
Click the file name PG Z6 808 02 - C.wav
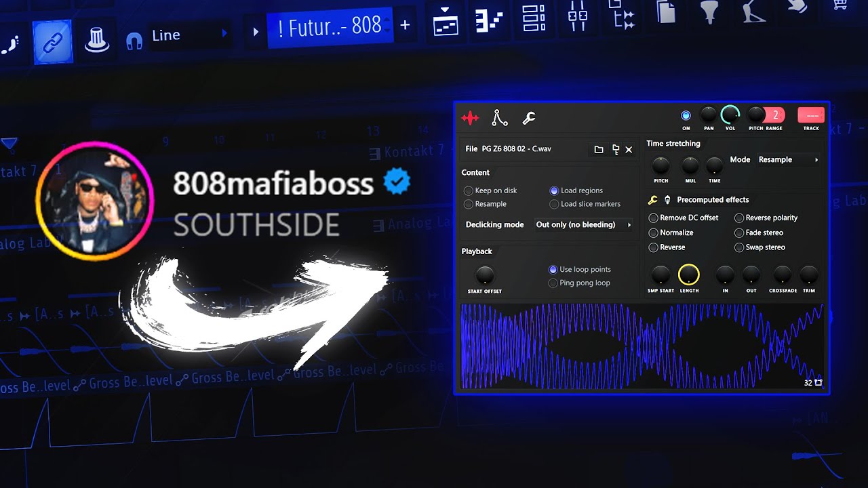click(516, 149)
